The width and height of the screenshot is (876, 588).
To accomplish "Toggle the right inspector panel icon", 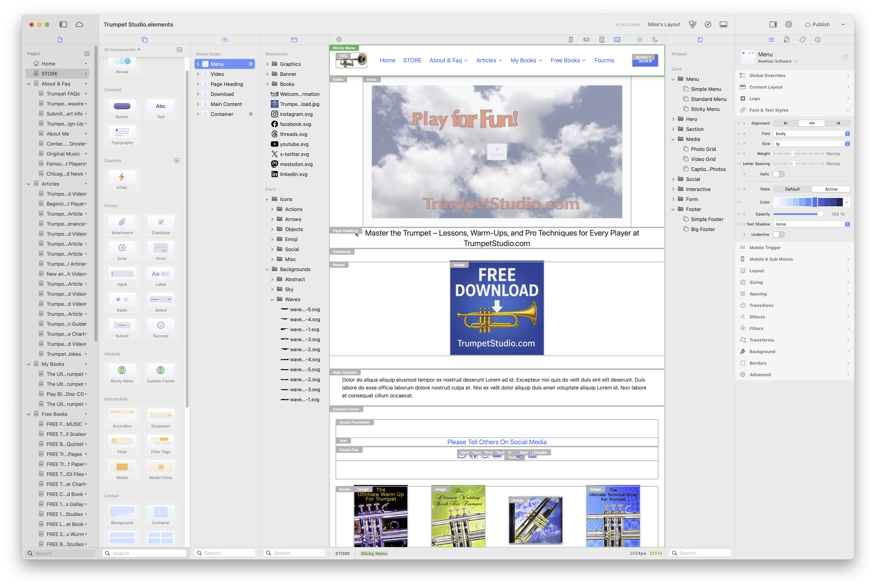I will (x=773, y=24).
